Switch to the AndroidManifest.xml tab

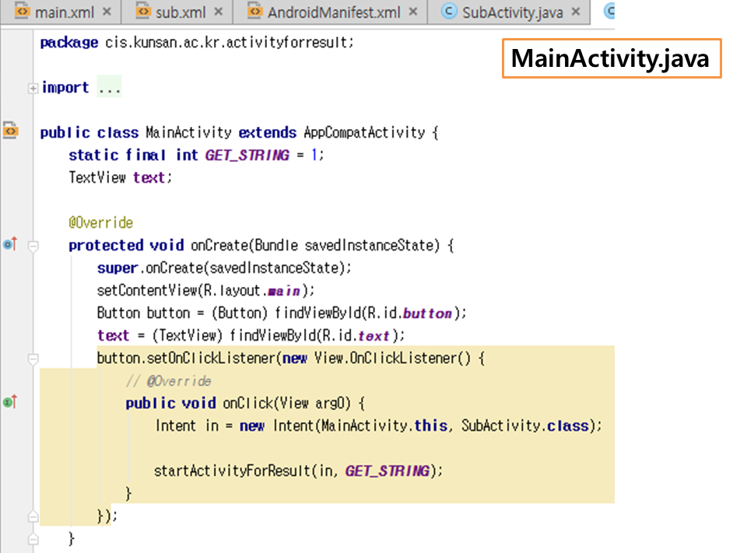[333, 12]
